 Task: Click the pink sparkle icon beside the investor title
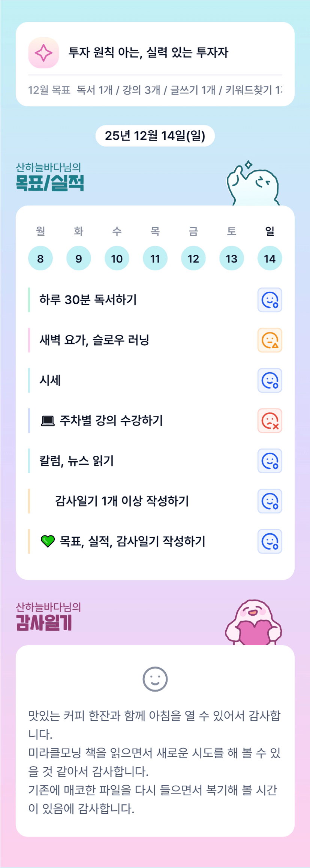[x=43, y=53]
